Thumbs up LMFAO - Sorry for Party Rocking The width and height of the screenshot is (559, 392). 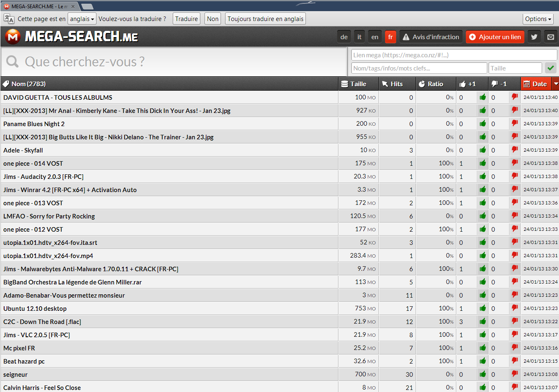483,216
